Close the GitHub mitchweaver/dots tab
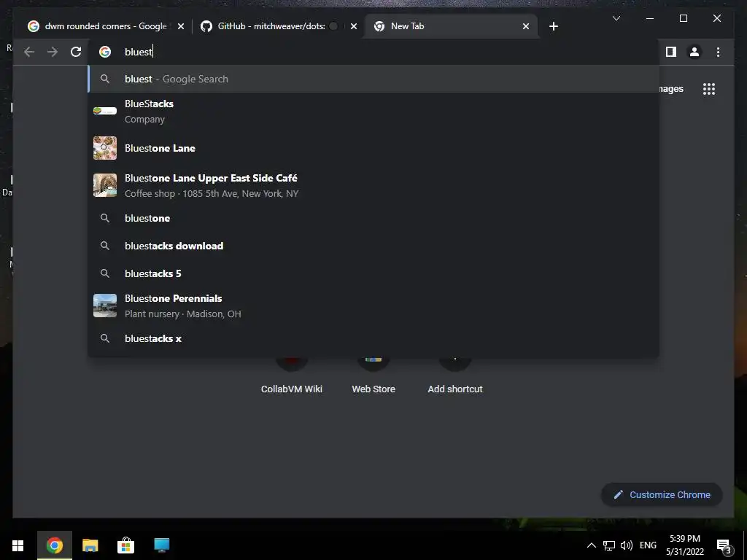The width and height of the screenshot is (747, 560). point(354,27)
